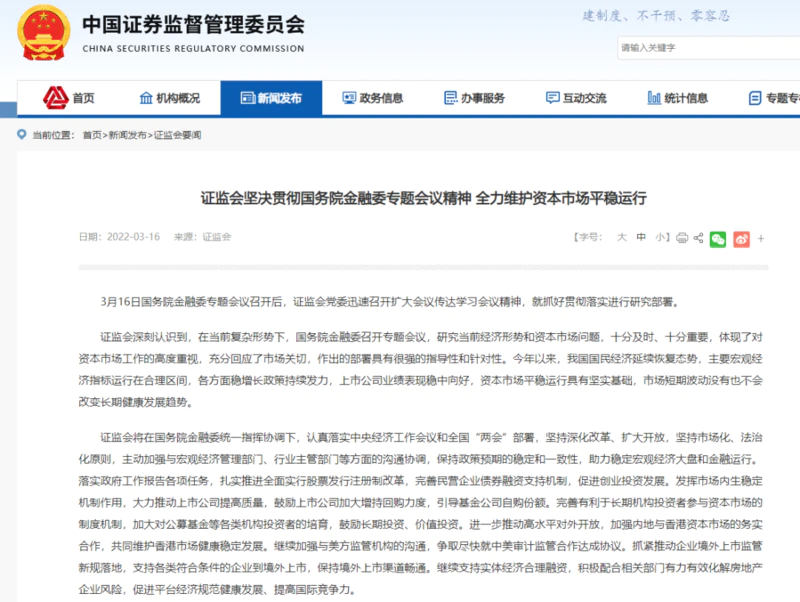Click the source text 来源：证监会
Image resolution: width=800 pixels, height=602 pixels.
203,237
